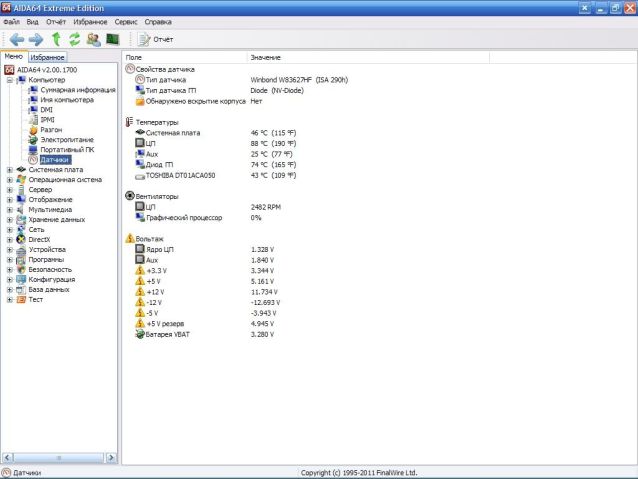Click the Поле column header
The image size is (638, 479).
185,57
